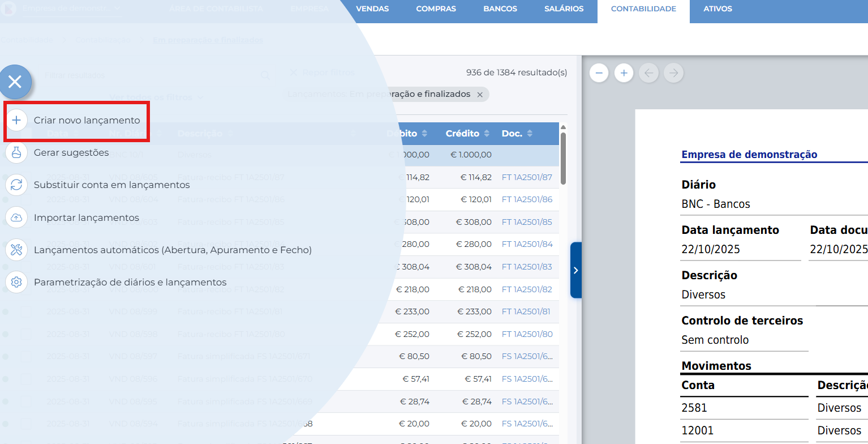The height and width of the screenshot is (444, 868).
Task: Open the SALÁRIOS menu tab
Action: pos(564,9)
